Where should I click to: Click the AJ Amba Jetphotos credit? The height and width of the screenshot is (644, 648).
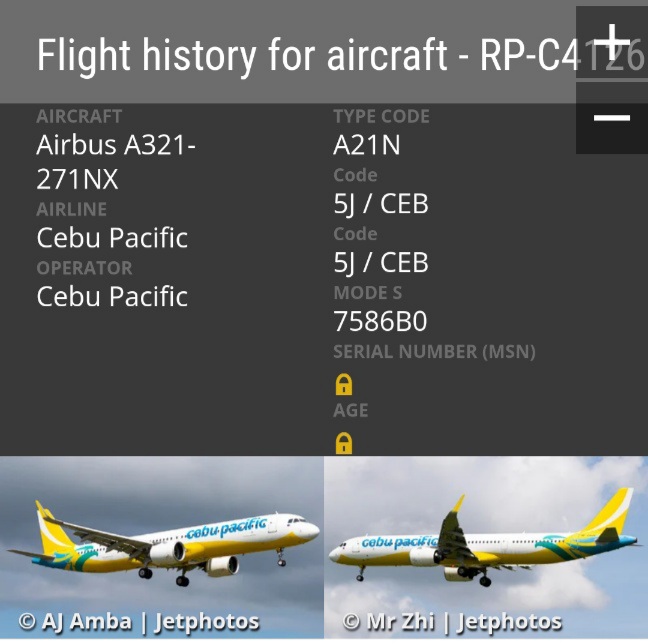tap(139, 622)
